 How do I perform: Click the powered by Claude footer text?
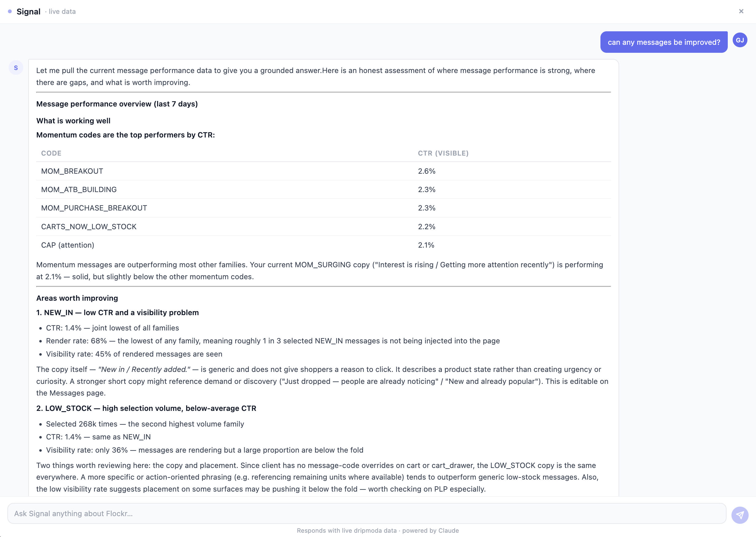tap(430, 530)
